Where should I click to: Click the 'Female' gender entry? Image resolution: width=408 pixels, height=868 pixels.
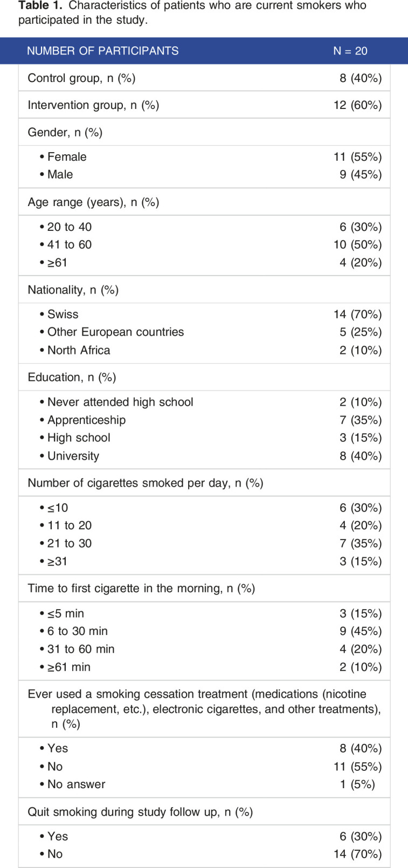[x=67, y=157]
